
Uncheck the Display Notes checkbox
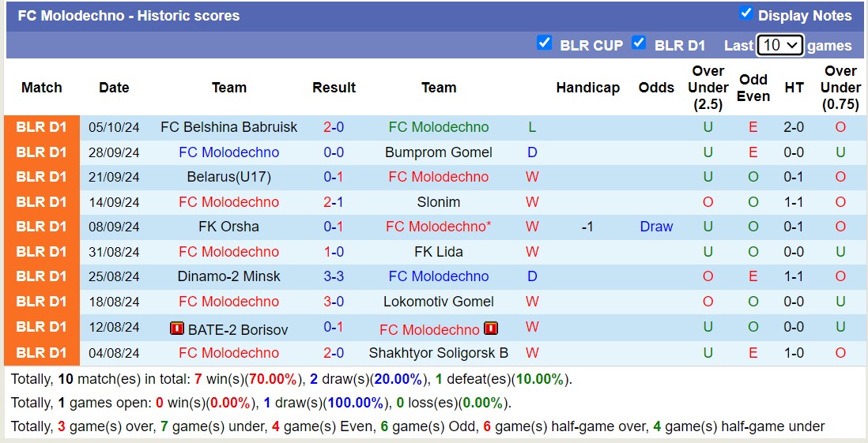tap(745, 13)
